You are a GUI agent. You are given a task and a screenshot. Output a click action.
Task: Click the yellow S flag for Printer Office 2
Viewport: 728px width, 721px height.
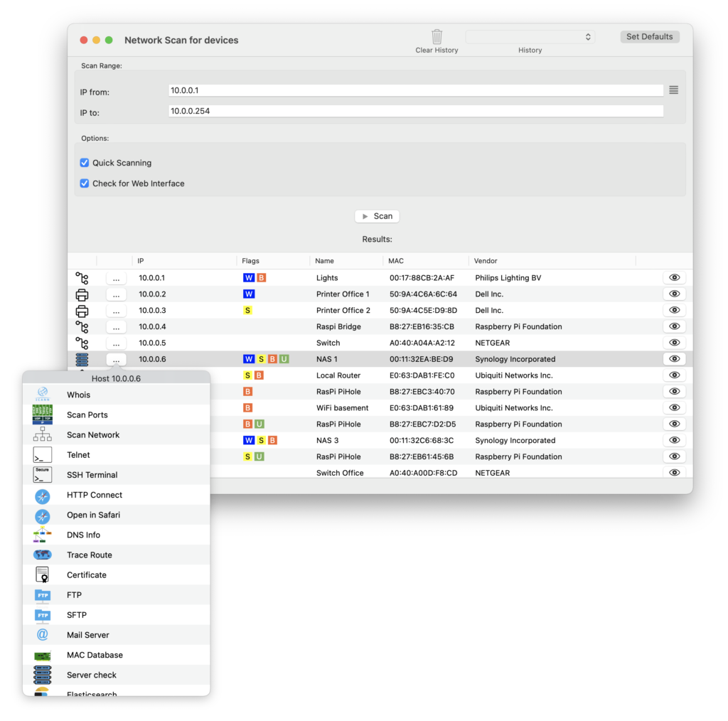[248, 310]
